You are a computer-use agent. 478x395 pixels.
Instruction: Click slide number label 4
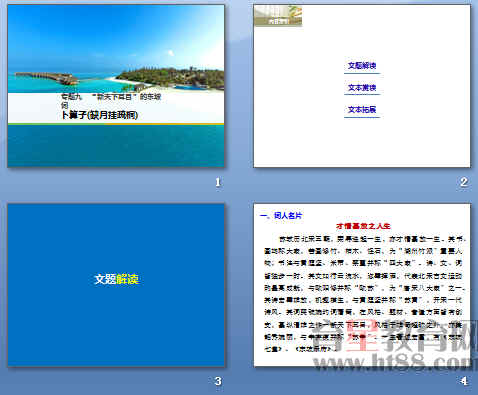pyautogui.click(x=464, y=381)
